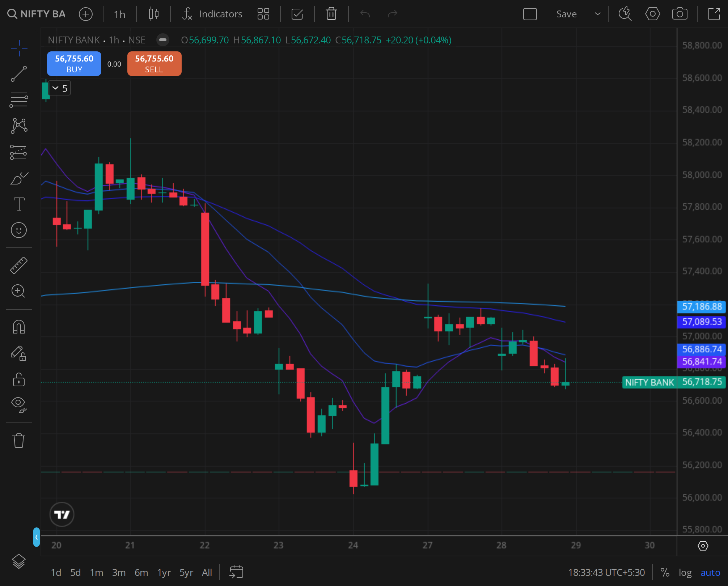This screenshot has height=586, width=728.
Task: Click the 56,755.60 BUY button
Action: click(74, 64)
